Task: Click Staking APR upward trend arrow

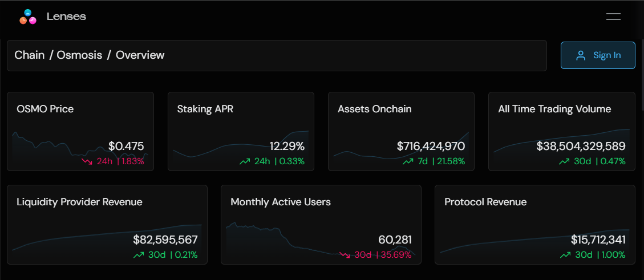Action: click(245, 161)
